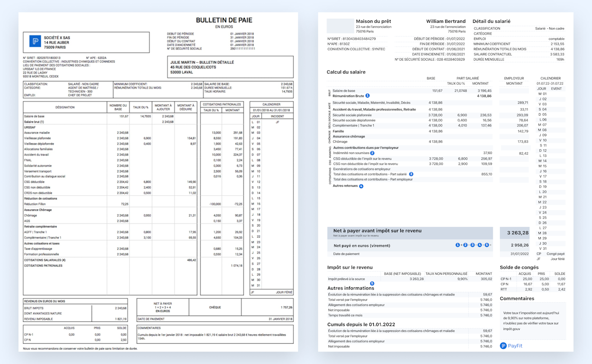Click the "Solde de congés" heading

[x=519, y=267]
